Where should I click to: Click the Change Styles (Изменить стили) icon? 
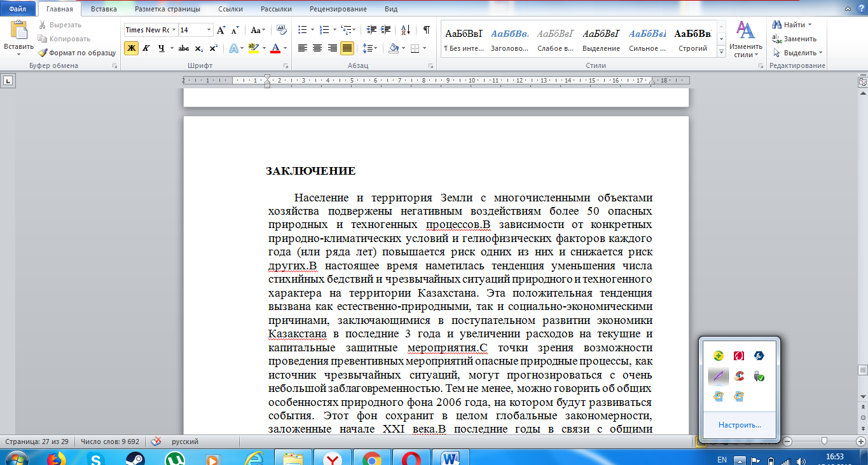tap(745, 39)
